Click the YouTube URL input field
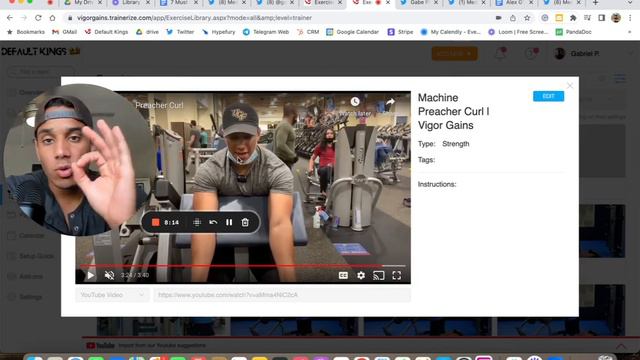This screenshot has width=640, height=360. click(282, 295)
